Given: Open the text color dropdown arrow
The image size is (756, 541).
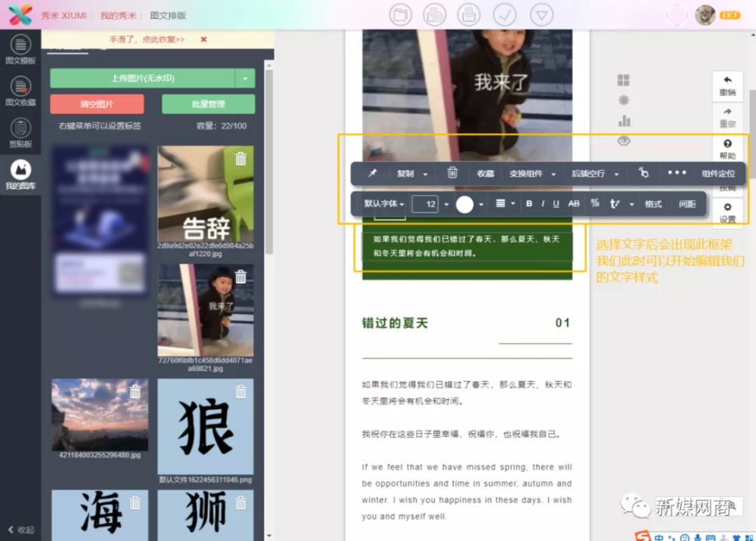Looking at the screenshot, I should (x=481, y=204).
